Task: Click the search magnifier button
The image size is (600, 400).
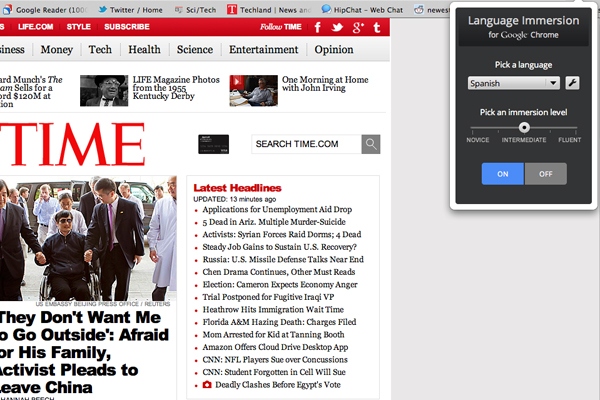Action: [x=371, y=144]
